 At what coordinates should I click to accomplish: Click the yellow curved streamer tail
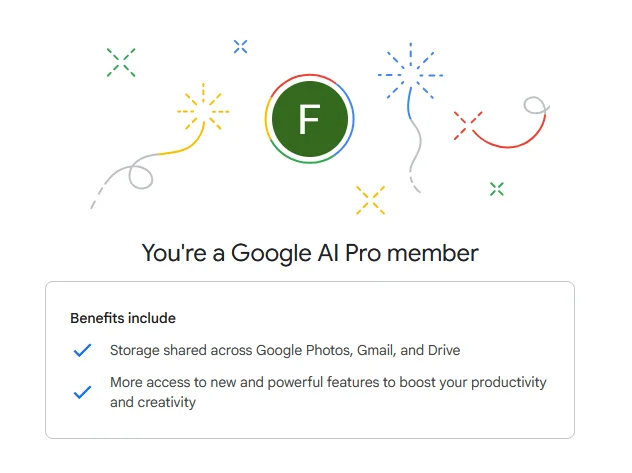181,141
